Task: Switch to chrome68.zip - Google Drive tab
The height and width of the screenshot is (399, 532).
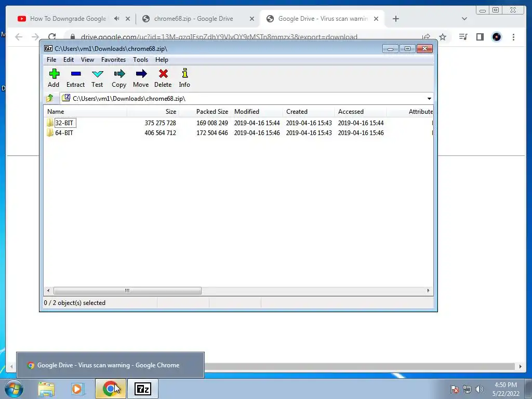Action: [x=193, y=19]
